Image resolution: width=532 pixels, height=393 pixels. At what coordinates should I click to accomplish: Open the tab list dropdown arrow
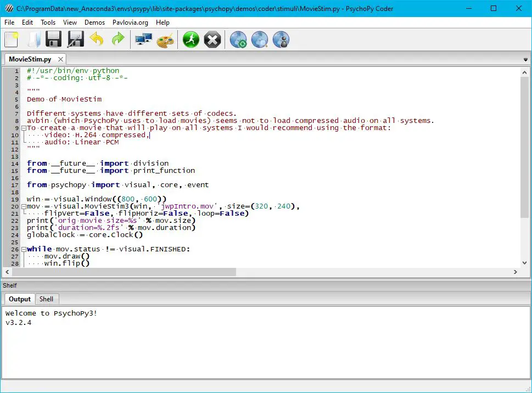[x=525, y=60]
